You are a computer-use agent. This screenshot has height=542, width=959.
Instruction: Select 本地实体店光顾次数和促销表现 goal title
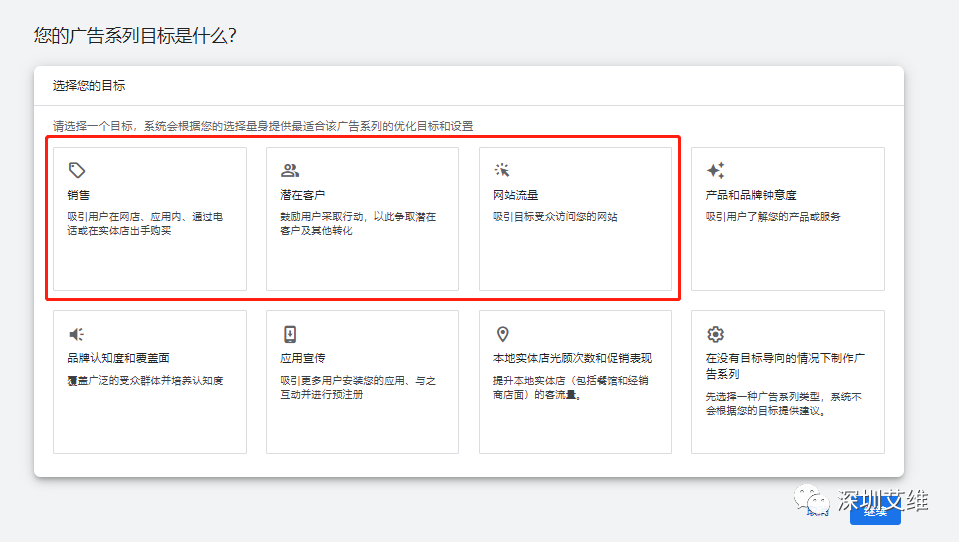[573, 358]
